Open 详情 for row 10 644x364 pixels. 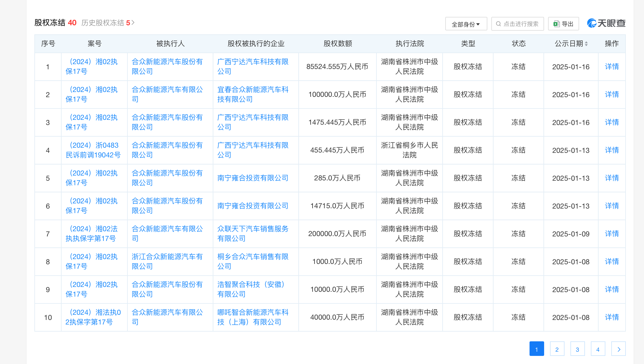pos(612,317)
